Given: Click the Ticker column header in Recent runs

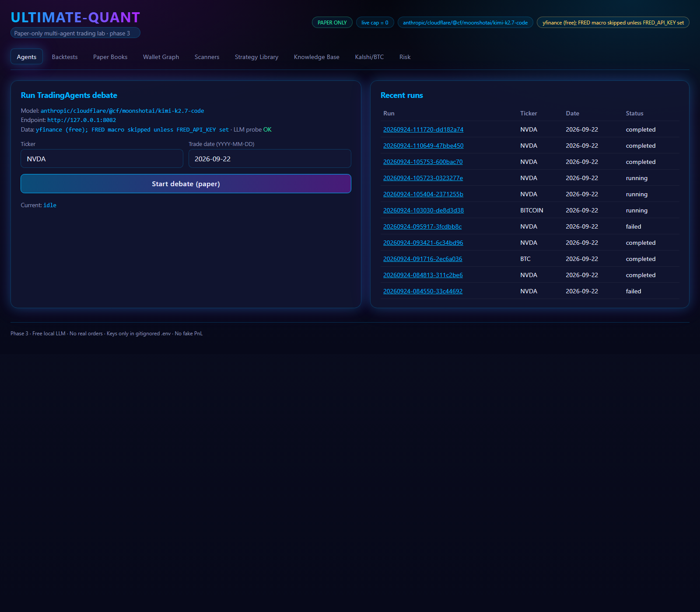Looking at the screenshot, I should pos(528,113).
